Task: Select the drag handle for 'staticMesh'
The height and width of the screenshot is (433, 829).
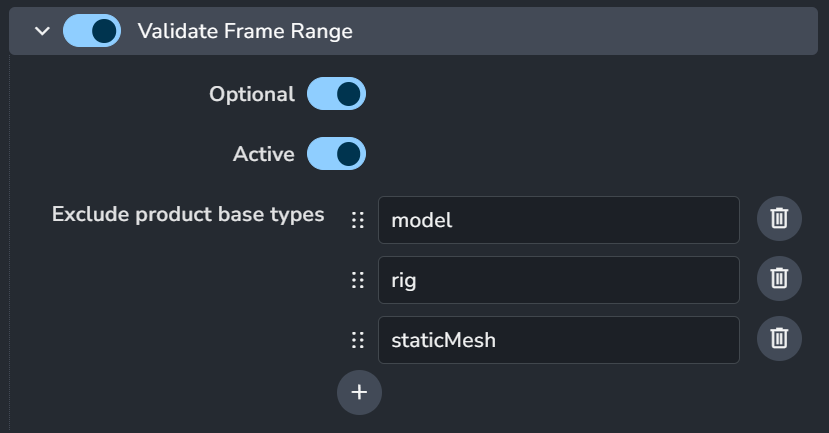Action: [358, 340]
